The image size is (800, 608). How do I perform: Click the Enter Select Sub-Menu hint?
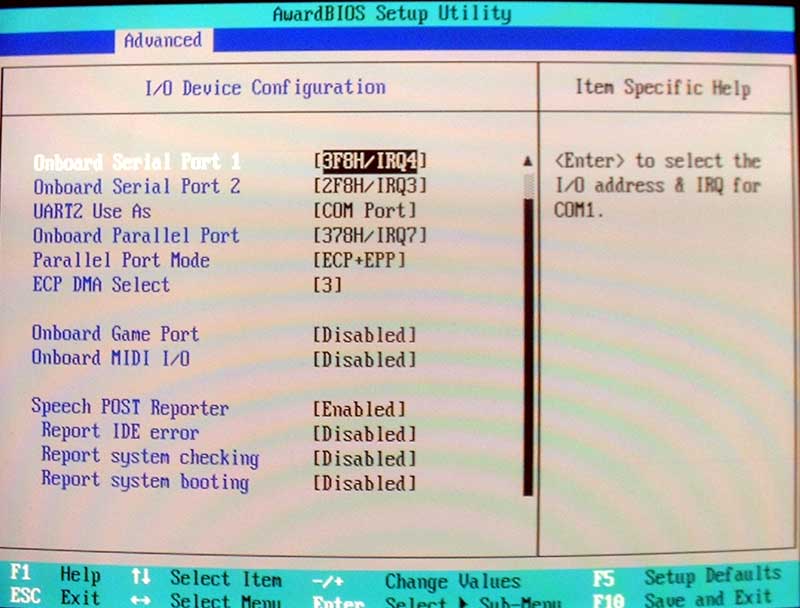[437, 602]
